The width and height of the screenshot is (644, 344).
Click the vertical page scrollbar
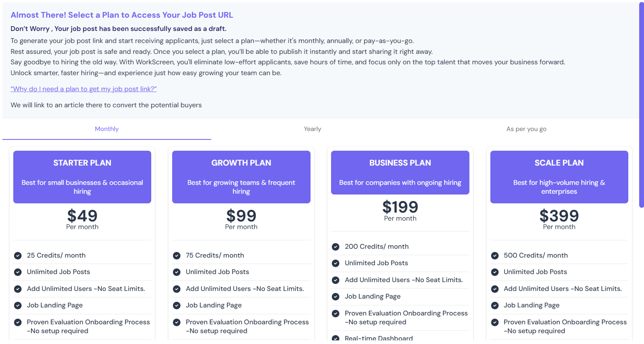pos(642,104)
